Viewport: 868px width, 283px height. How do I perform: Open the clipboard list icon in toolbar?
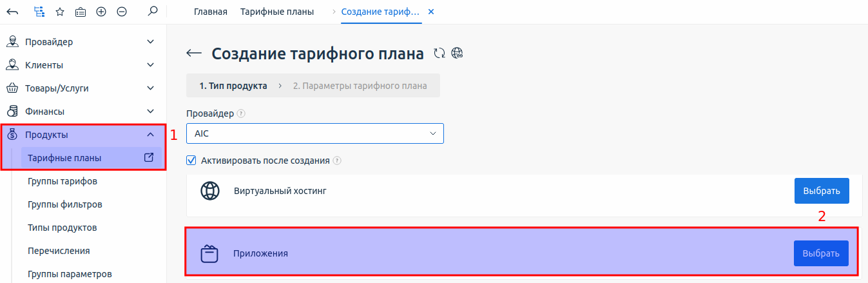81,12
